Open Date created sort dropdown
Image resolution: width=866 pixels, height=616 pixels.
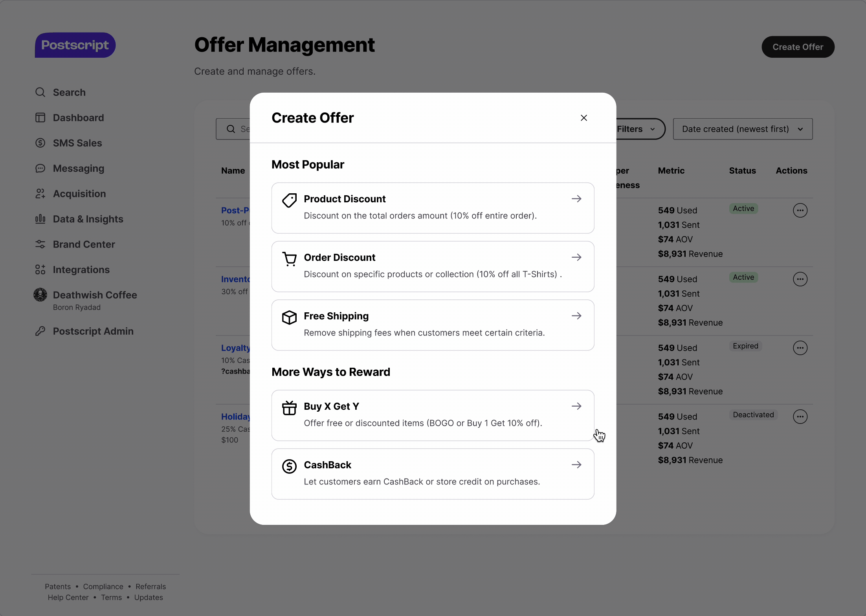pyautogui.click(x=742, y=129)
